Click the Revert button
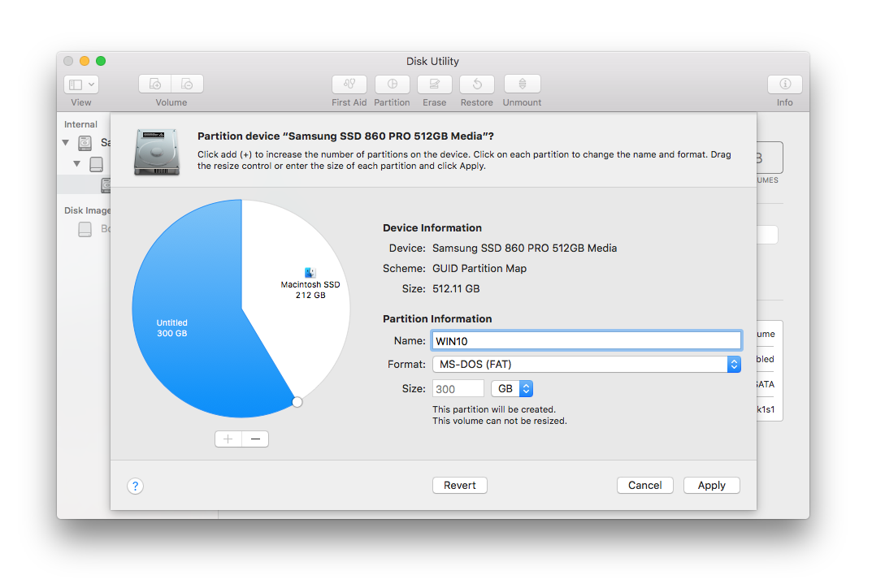 [460, 485]
